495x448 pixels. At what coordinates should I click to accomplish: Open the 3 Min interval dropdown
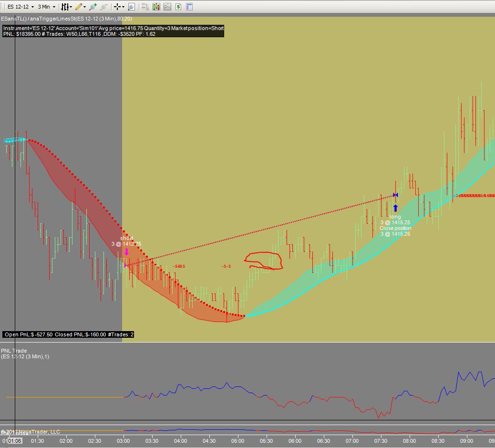click(x=46, y=7)
